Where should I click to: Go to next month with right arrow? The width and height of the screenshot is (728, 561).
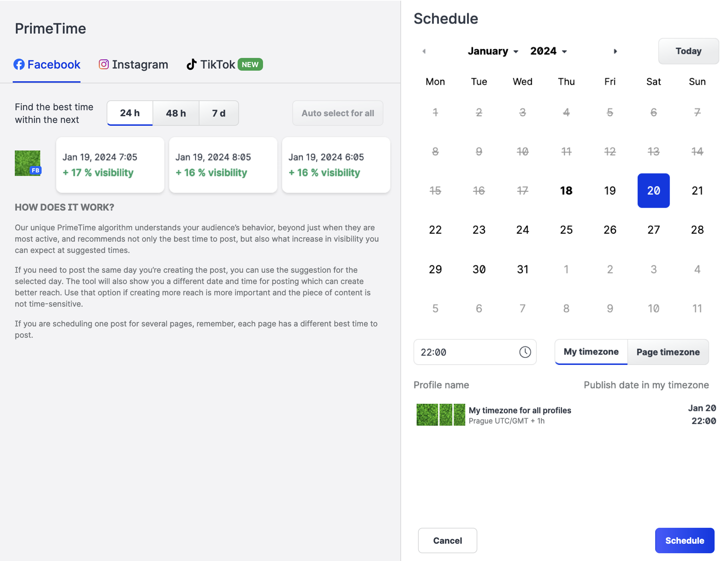pyautogui.click(x=616, y=51)
